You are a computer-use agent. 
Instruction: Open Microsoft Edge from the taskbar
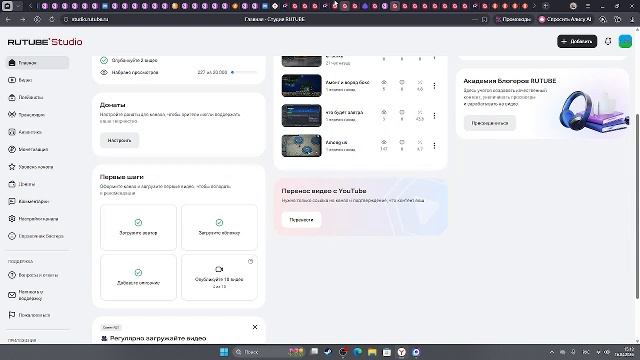[357, 352]
